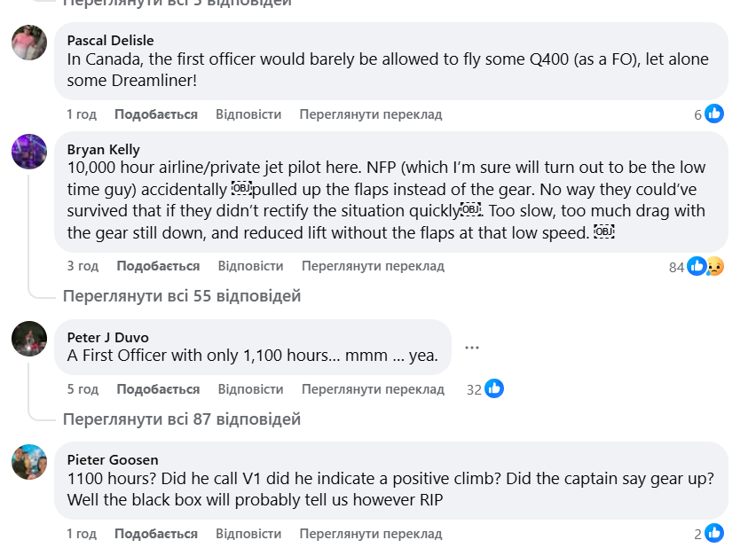Click reaction icons on Bryan Kelly's comment
This screenshot has height=548, width=756.
pyautogui.click(x=705, y=266)
